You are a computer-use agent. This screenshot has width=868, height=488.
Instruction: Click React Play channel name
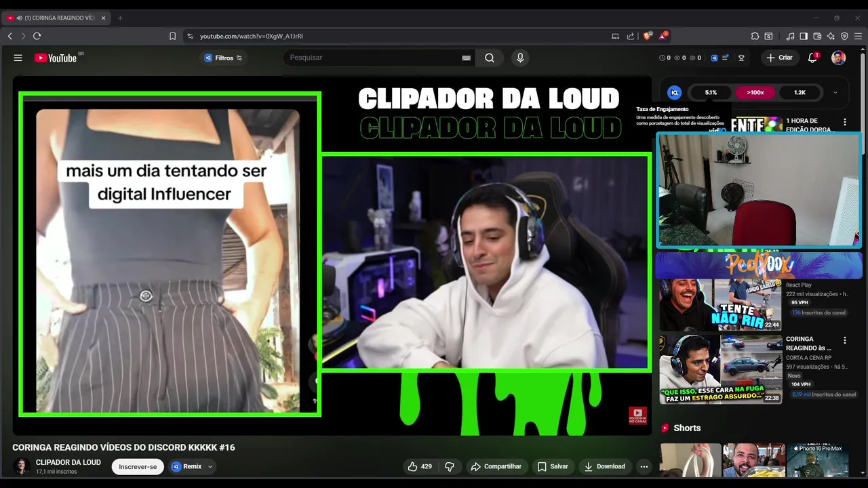pyautogui.click(x=798, y=285)
